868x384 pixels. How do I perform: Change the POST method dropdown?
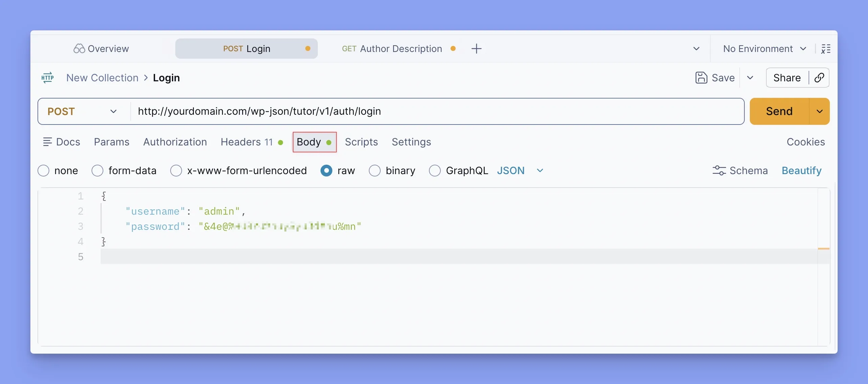click(x=83, y=111)
